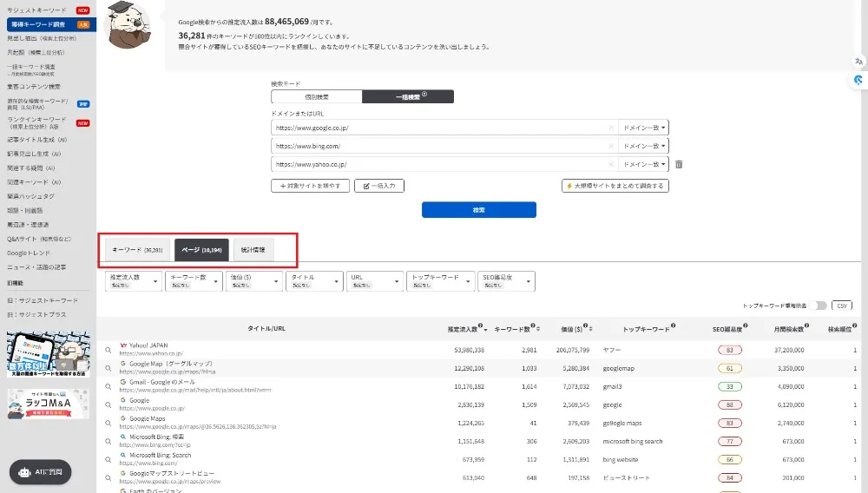Open search icon for Microsoft Bing: Search row
Screen dimensions: 868x493
point(108,460)
